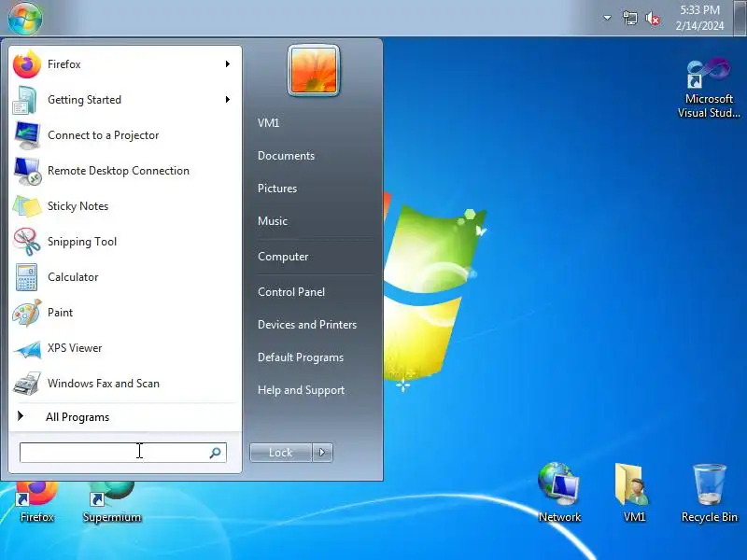Click the network status tray icon
747x560 pixels.
(x=629, y=19)
